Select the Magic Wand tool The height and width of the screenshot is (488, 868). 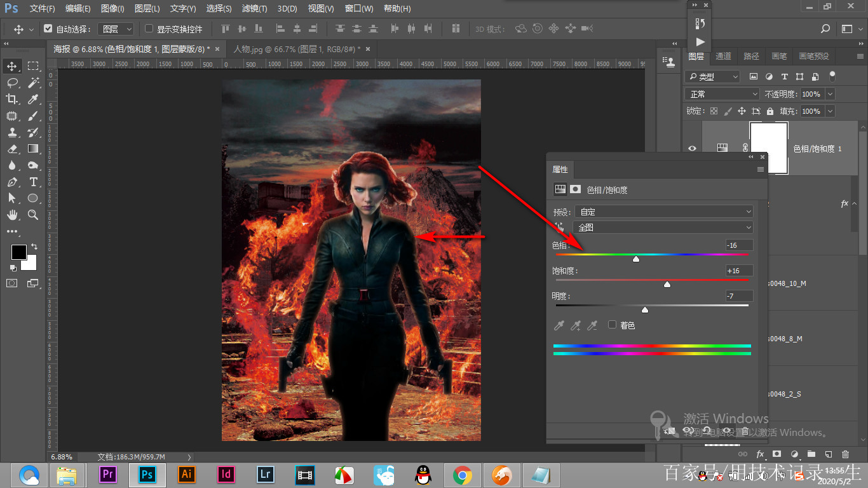[x=33, y=83]
